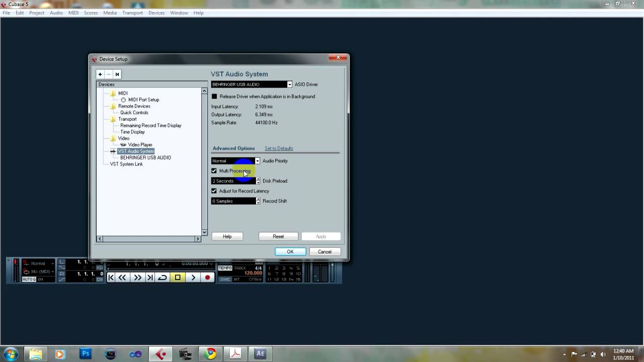Open Google Chrome from the taskbar
The width and height of the screenshot is (644, 362).
point(210,354)
